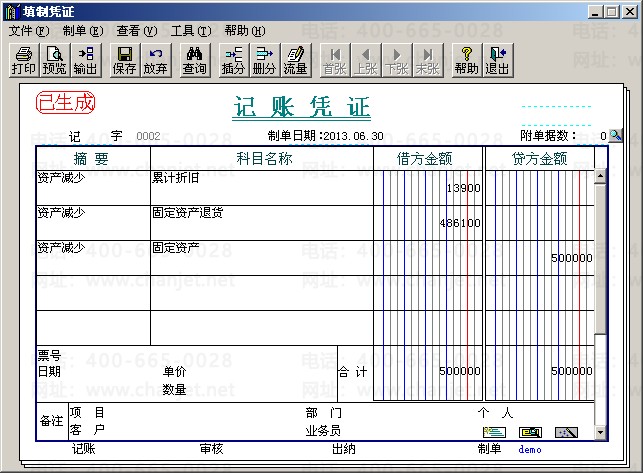Exit the voucher window via 退出
Screen dimensions: 643x473
pos(497,60)
